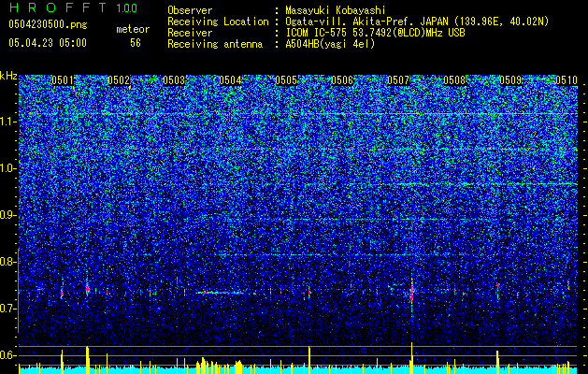Viewport: 588px width, 374px height.
Task: Click the 'meteor' label
Action: [133, 29]
